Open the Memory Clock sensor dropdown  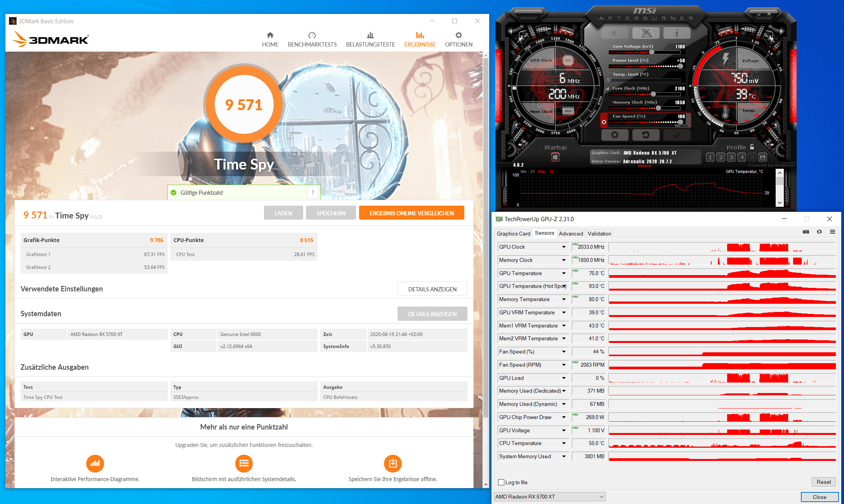(x=564, y=260)
